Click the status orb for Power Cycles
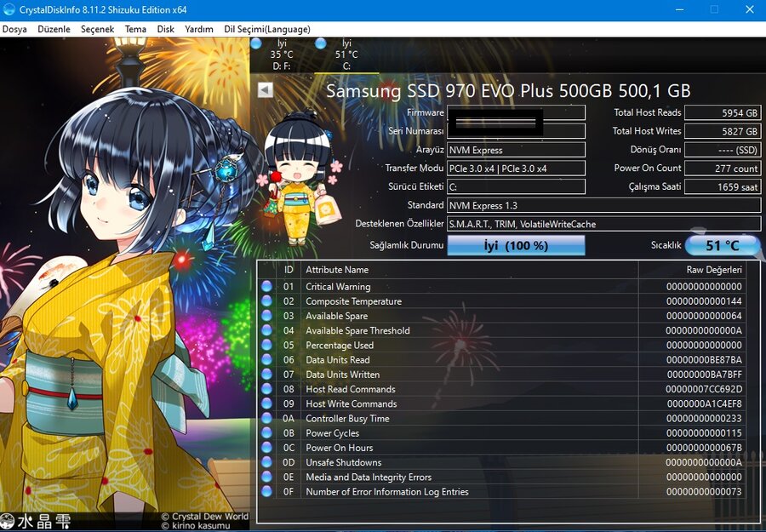The height and width of the screenshot is (532, 766). tap(266, 432)
